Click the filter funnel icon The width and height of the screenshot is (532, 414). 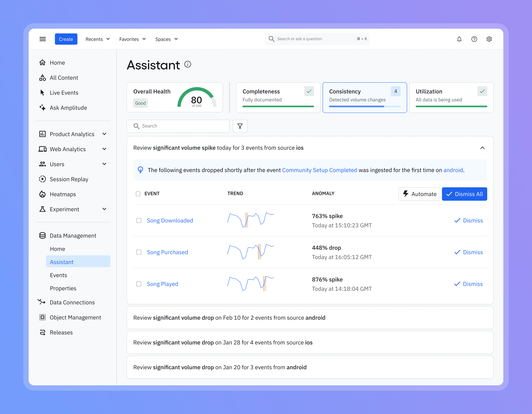[x=240, y=126]
